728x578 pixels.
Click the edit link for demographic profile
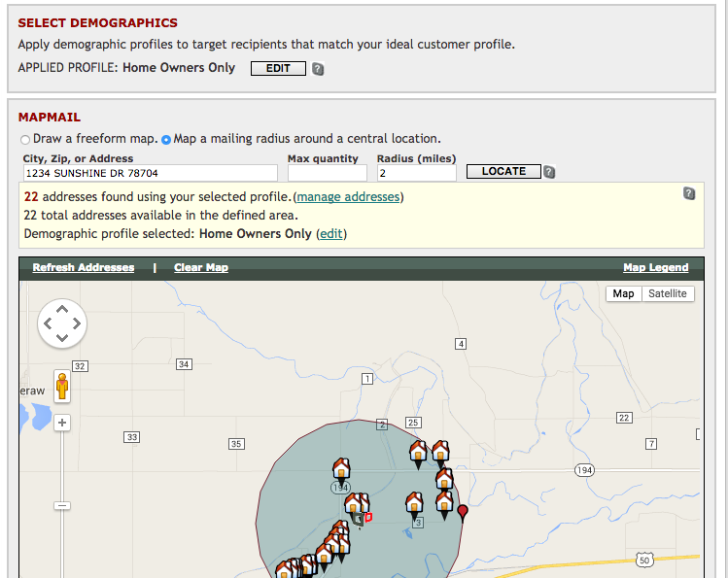point(331,233)
